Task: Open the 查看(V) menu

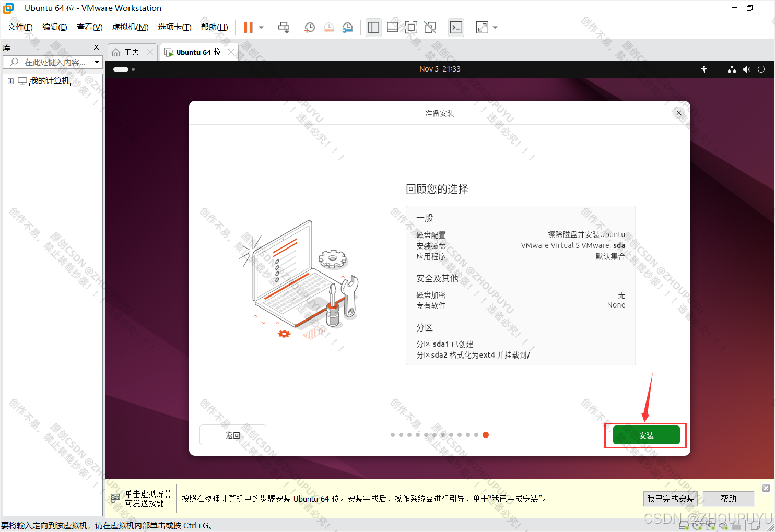Action: (x=89, y=27)
